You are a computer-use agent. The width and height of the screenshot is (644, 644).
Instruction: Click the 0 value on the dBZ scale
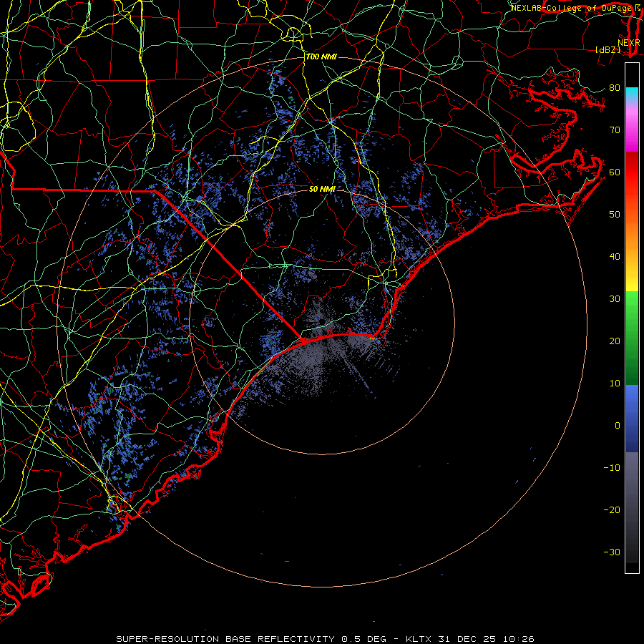[618, 426]
